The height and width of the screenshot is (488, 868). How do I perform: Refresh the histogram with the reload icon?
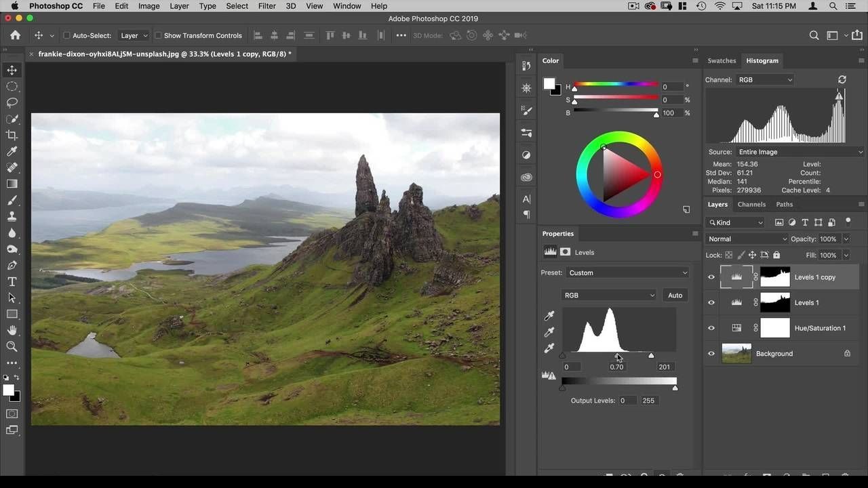tap(842, 79)
